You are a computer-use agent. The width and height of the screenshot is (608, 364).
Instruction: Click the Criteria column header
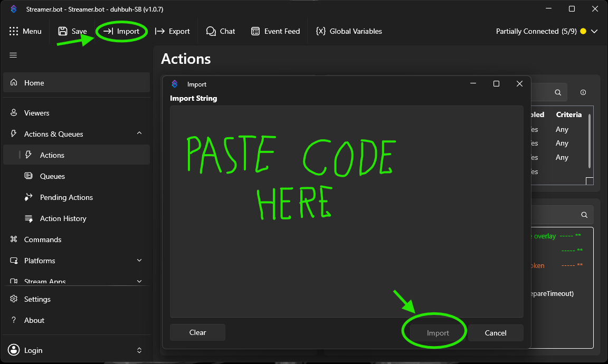569,115
